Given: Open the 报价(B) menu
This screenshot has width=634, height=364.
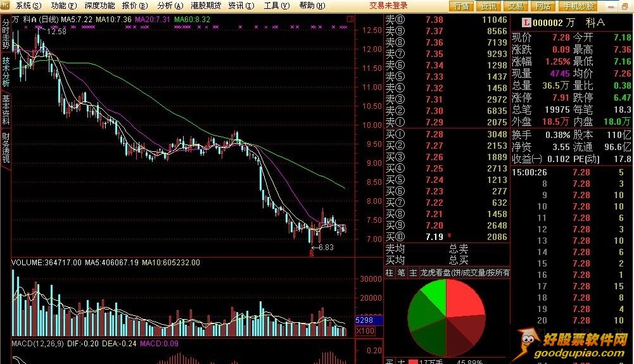Looking at the screenshot, I should point(135,6).
